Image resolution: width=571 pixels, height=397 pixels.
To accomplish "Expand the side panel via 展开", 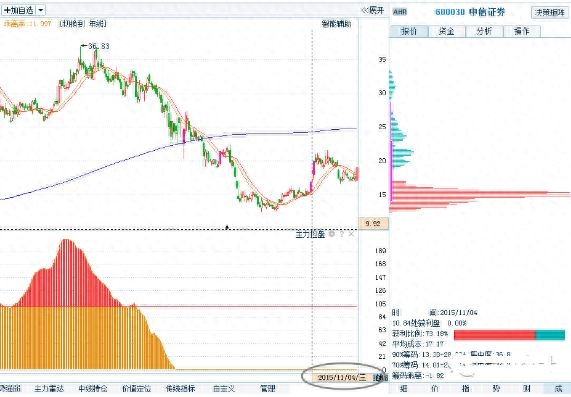I will click(x=373, y=10).
